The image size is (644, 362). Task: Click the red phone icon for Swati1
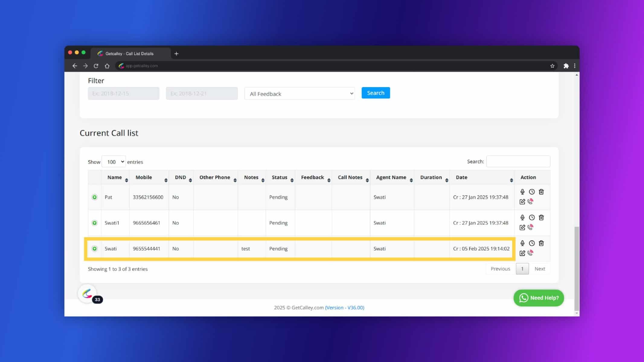(x=530, y=227)
